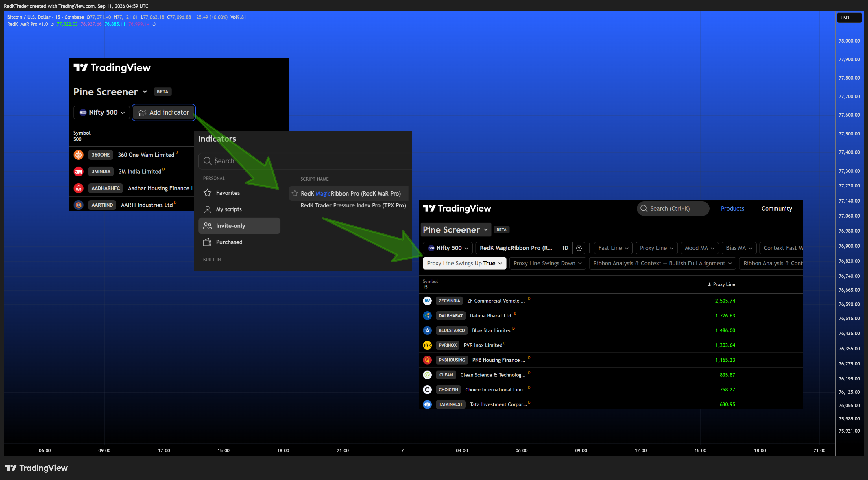Click the CLEAN Science logo icon
Viewport: 868px width, 480px height.
pyautogui.click(x=427, y=375)
